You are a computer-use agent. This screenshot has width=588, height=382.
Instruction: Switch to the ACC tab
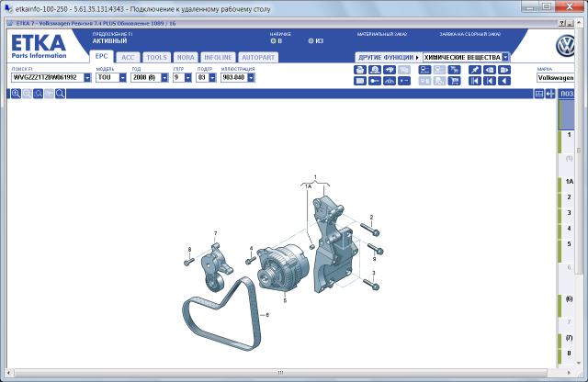point(128,57)
